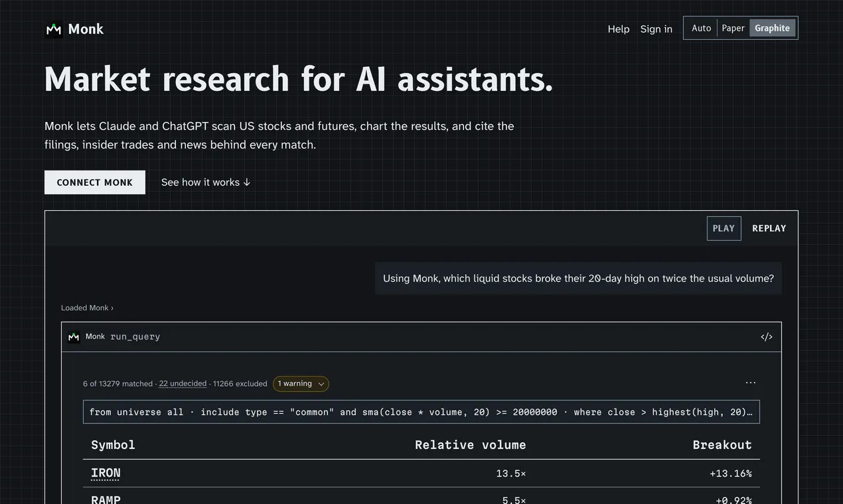Click the Market research headline
843x504 pixels.
point(299,79)
